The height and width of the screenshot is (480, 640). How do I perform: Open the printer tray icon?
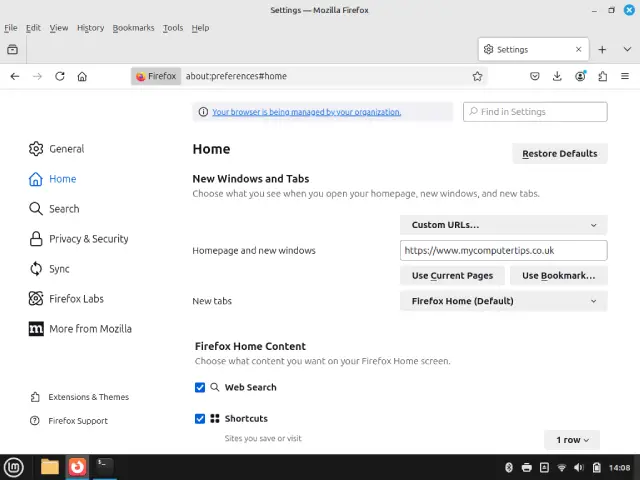pyautogui.click(x=527, y=467)
